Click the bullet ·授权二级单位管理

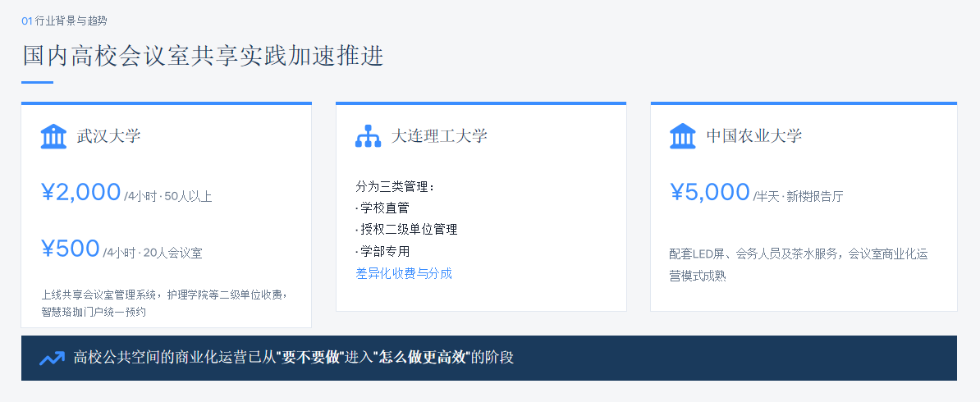tap(406, 230)
